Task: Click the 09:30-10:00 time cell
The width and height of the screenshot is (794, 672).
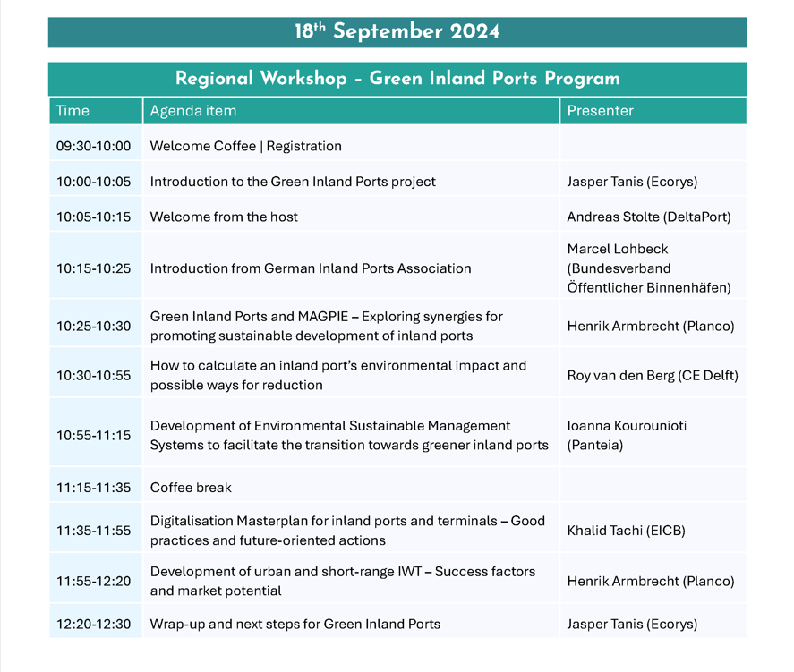Action: tap(93, 146)
